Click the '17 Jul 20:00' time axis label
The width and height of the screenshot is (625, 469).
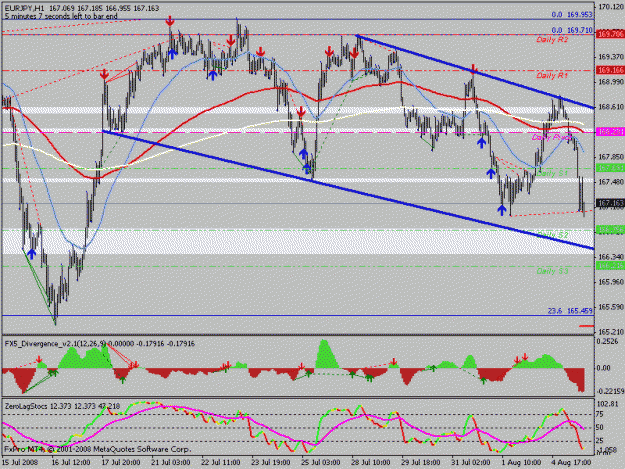tap(121, 463)
